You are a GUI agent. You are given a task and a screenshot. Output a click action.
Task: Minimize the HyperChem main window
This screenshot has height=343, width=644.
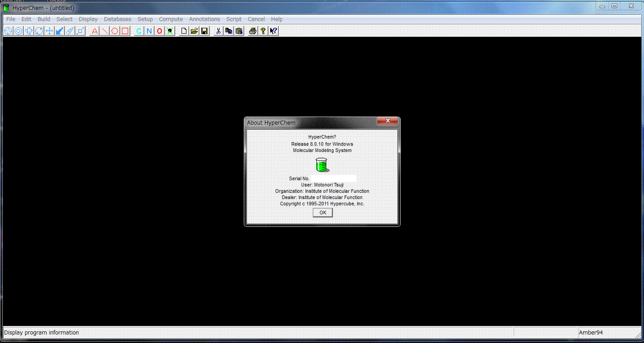(x=603, y=6)
